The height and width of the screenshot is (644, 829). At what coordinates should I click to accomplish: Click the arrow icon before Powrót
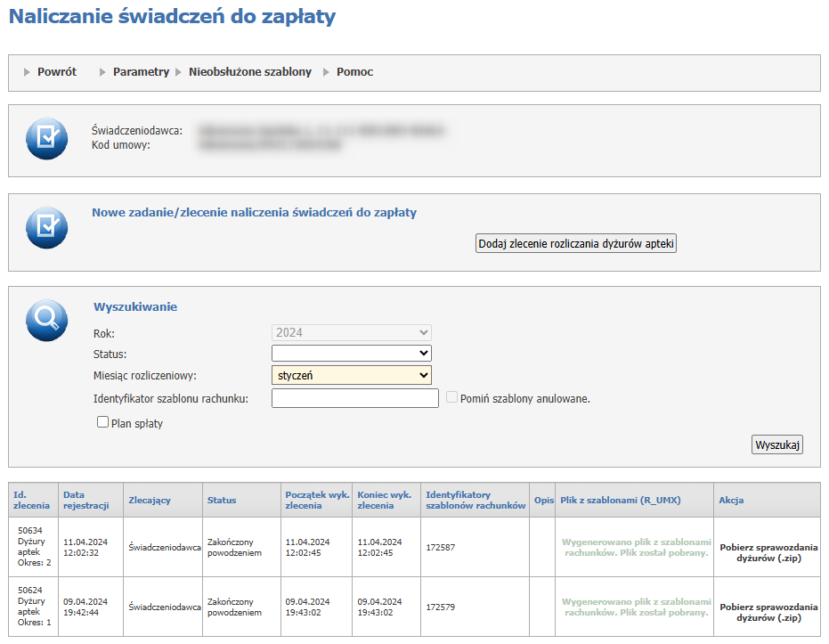pyautogui.click(x=28, y=72)
